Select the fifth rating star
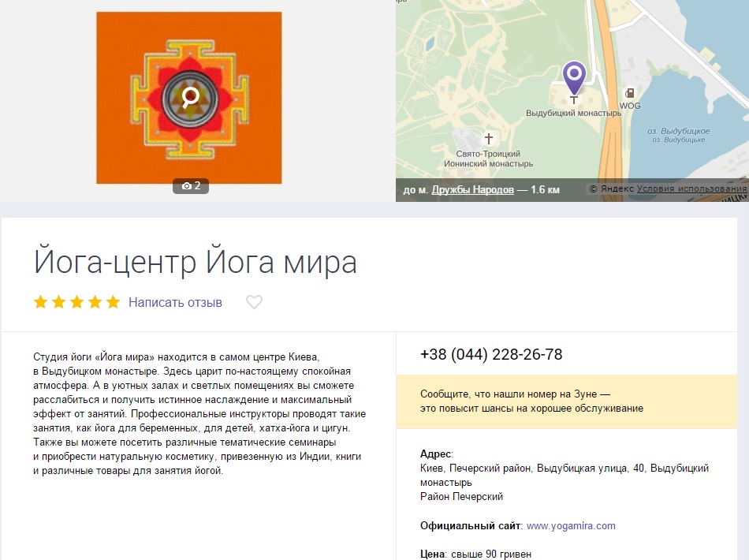 [113, 302]
